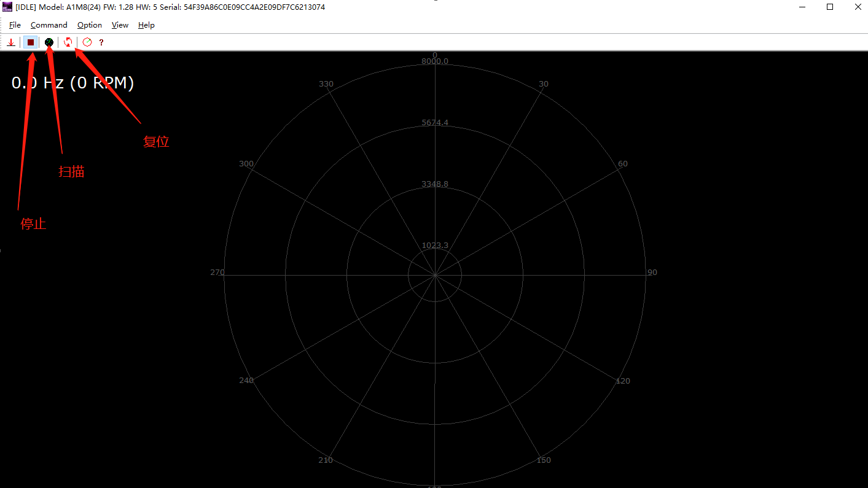Click the 240 degree angle label

pos(246,381)
